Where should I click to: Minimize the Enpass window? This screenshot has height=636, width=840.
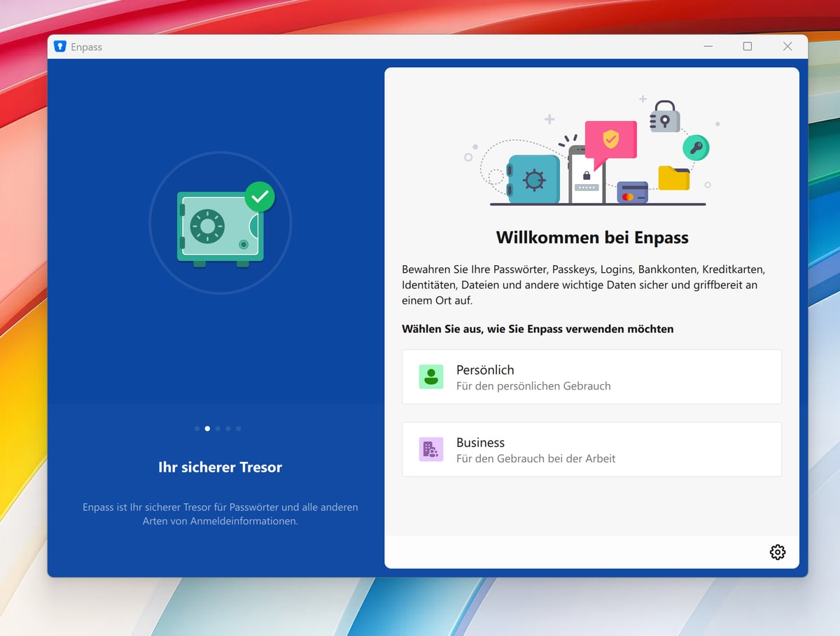click(708, 47)
